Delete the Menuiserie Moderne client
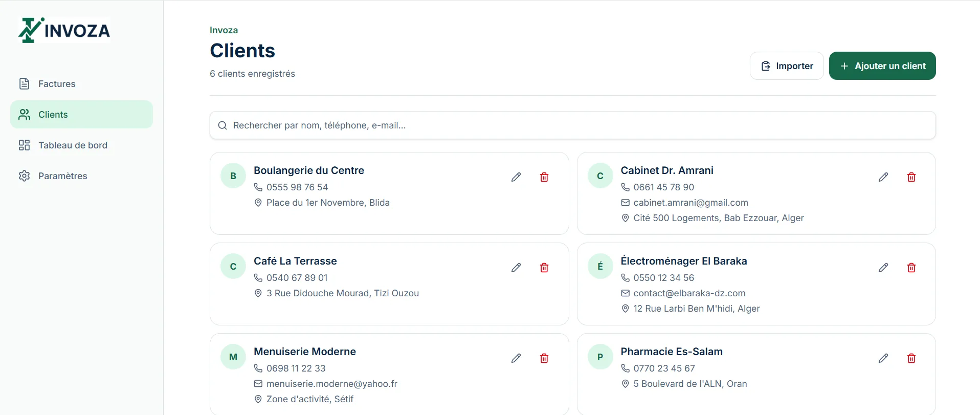This screenshot has width=980, height=415. pyautogui.click(x=544, y=358)
